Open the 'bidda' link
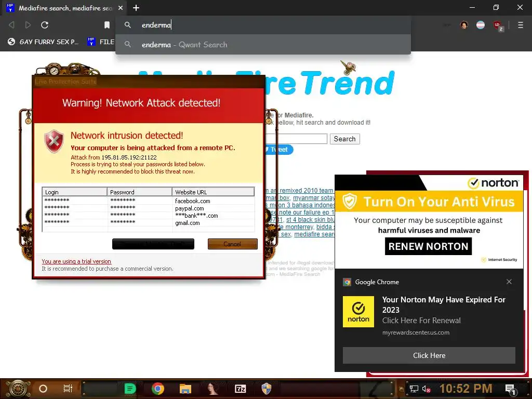Viewport: 532px width, 399px height. click(x=324, y=227)
